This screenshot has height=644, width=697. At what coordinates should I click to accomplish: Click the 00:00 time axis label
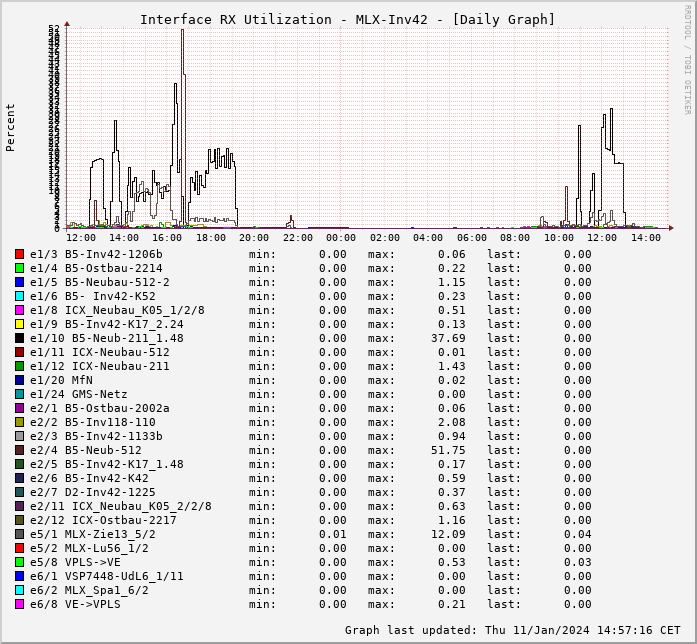(x=341, y=238)
